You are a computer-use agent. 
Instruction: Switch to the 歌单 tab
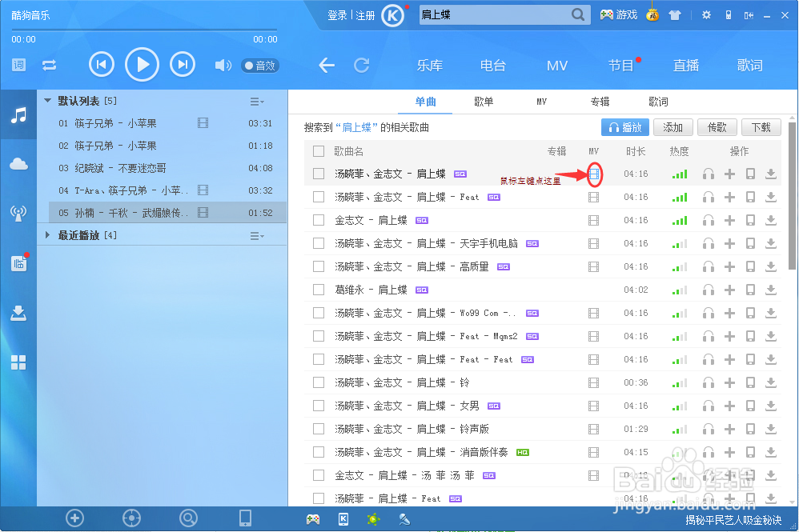coord(482,102)
